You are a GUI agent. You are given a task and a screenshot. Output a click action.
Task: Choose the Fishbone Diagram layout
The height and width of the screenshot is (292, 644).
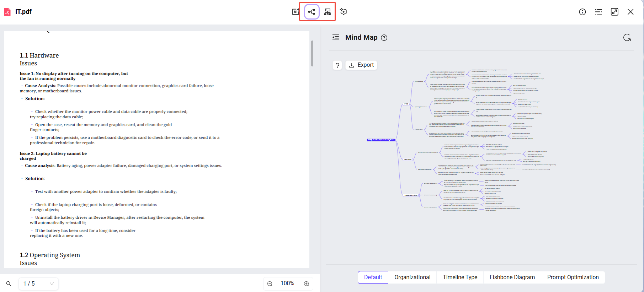point(512,277)
